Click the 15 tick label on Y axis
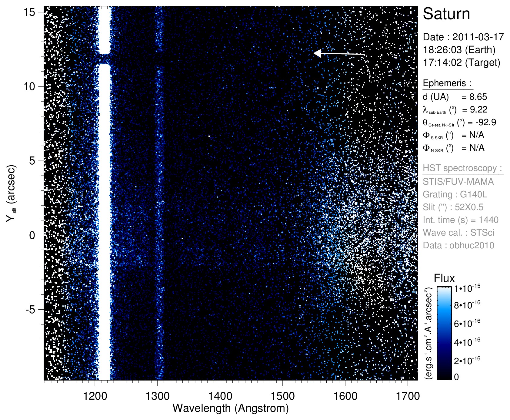This screenshot has height=420, width=510. click(x=30, y=12)
